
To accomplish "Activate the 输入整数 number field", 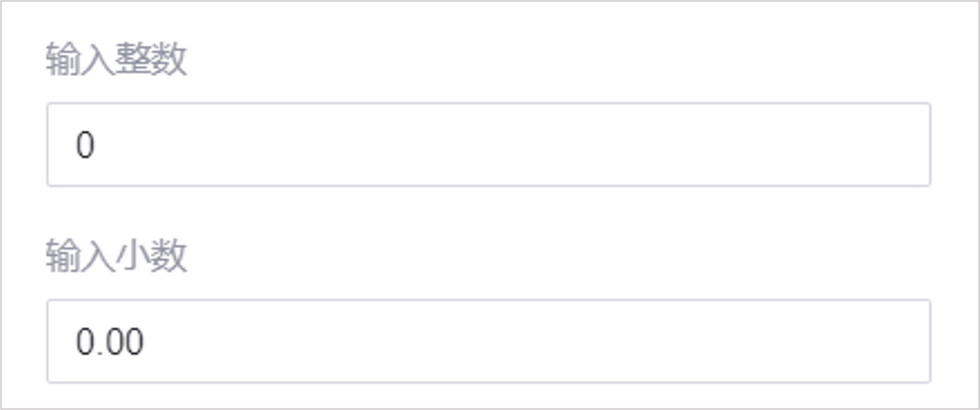I will [488, 145].
